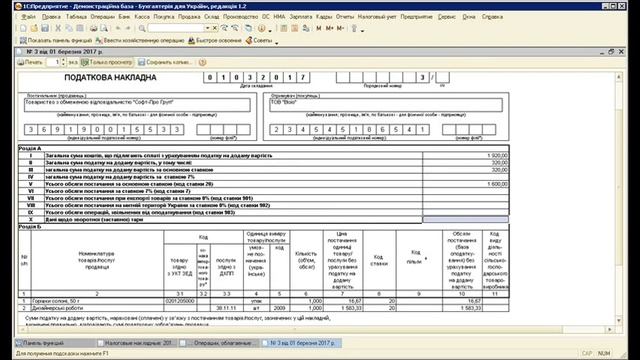Open the Справка menu
This screenshot has height=360, width=640.
(492, 17)
